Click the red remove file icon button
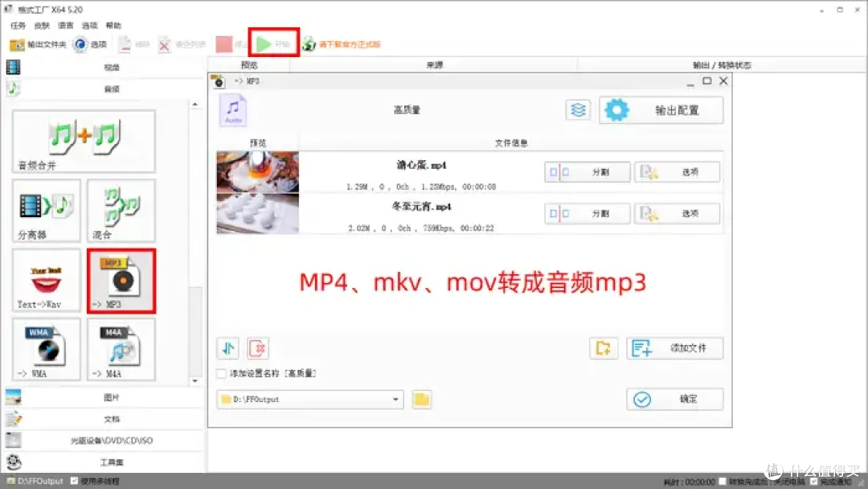868x489 pixels. [258, 348]
